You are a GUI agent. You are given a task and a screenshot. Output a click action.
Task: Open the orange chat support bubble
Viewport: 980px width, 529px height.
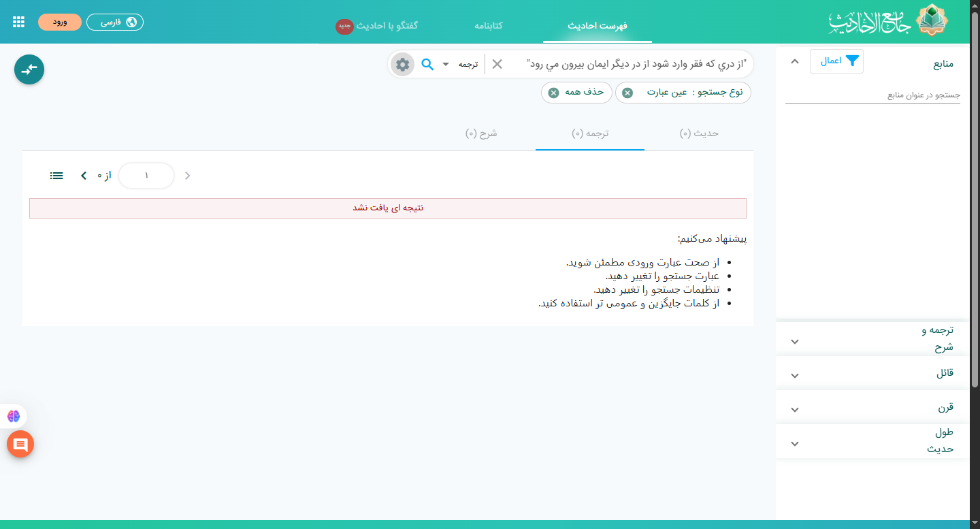(x=20, y=445)
